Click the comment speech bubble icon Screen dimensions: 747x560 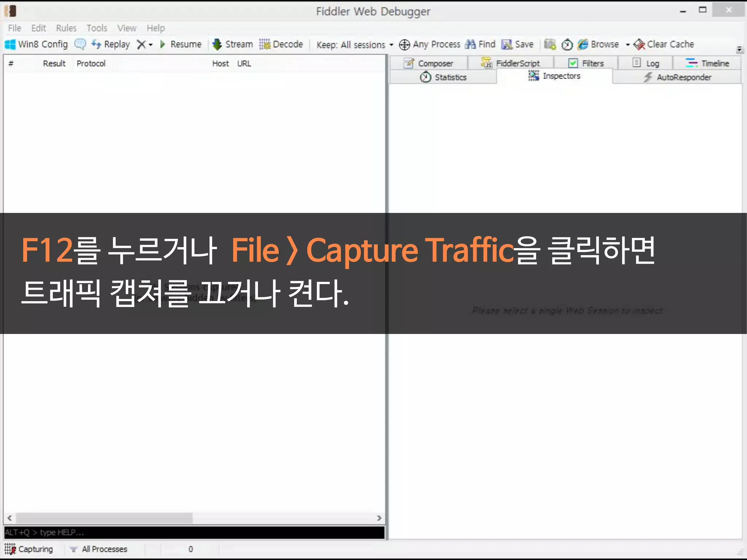(x=80, y=44)
